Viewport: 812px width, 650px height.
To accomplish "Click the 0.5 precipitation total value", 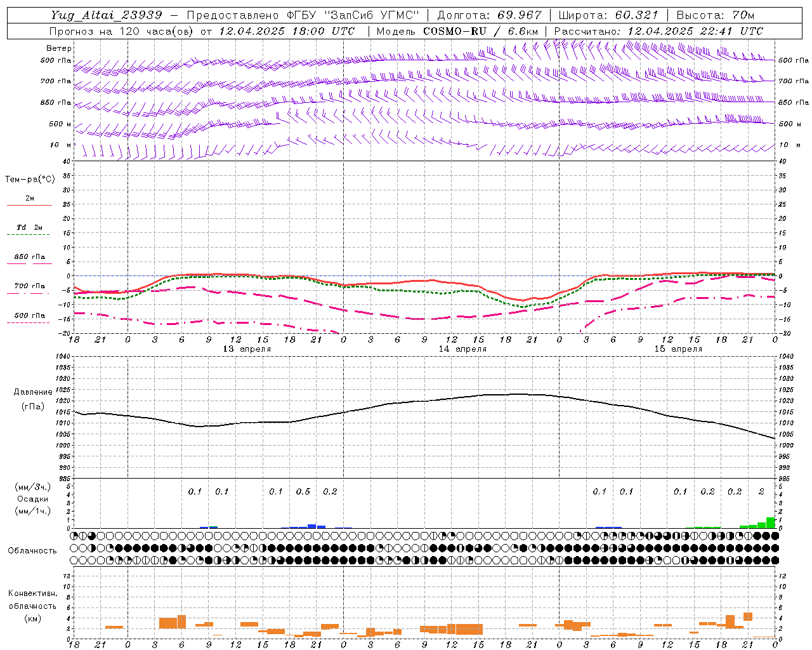I will 303,492.
